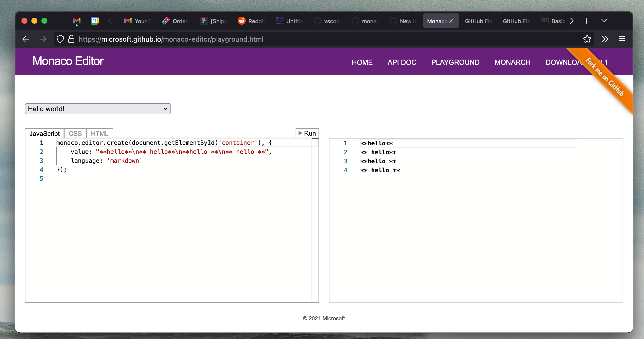
Task: Open the Hello world! sample dropdown
Action: [98, 109]
